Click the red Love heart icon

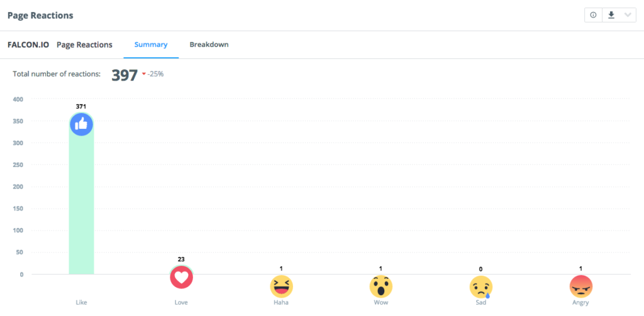pos(181,278)
